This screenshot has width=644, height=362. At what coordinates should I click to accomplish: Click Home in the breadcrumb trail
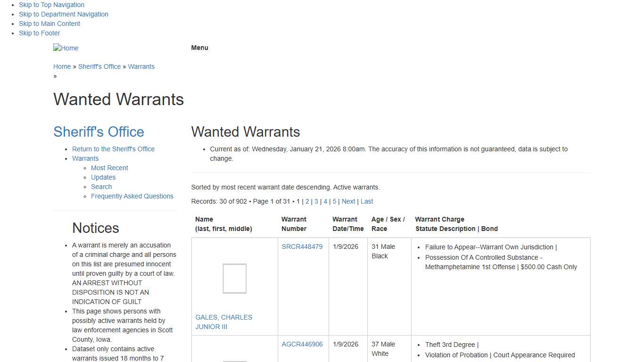coord(62,66)
